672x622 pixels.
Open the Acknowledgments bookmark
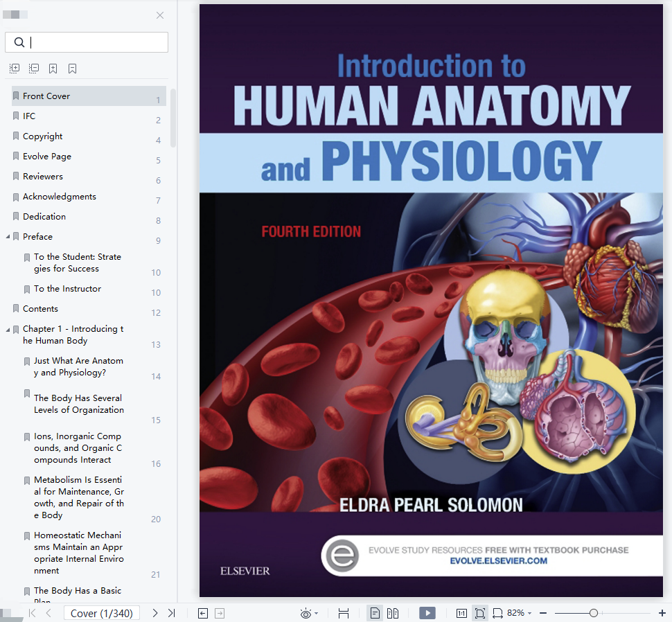point(59,197)
